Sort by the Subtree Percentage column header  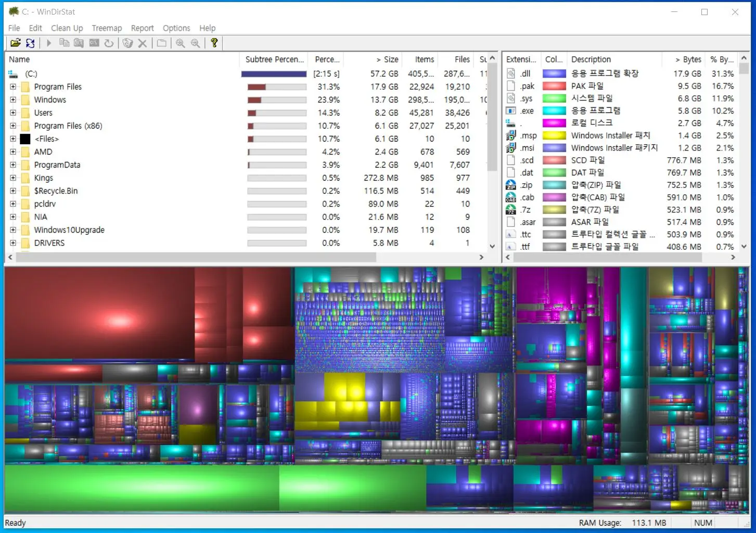point(274,59)
